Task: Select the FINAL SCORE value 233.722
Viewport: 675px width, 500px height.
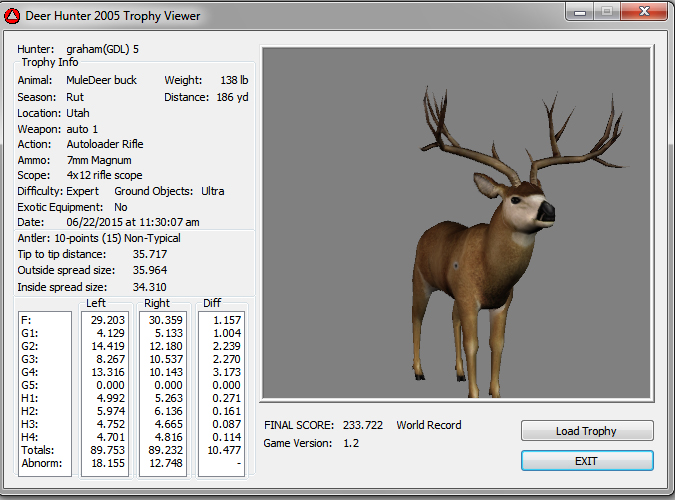Action: pos(362,425)
